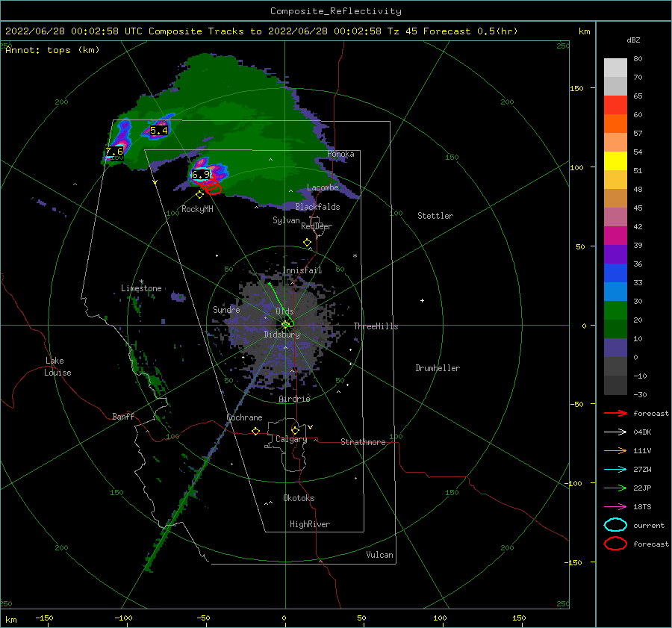Click the 20 dBZ green color swatch
Screen dimensions: 672x628
coord(615,310)
